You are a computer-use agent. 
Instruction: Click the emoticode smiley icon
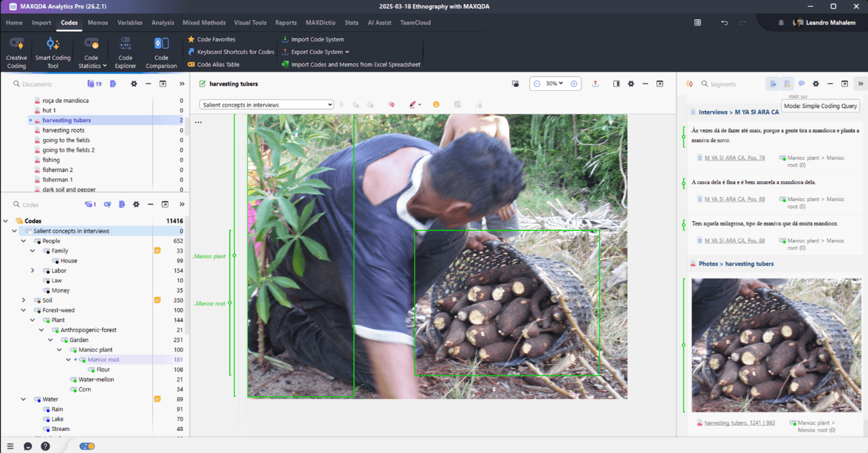tap(436, 105)
